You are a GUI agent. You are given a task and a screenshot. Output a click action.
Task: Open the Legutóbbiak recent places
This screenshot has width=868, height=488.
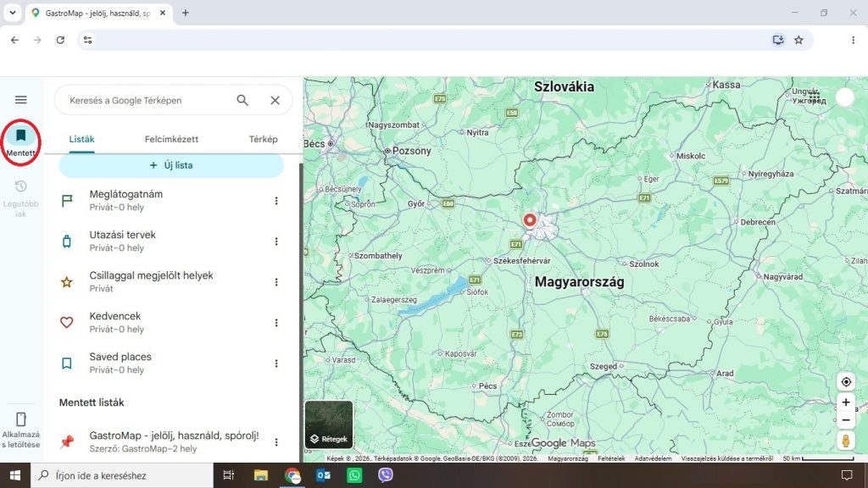point(20,198)
